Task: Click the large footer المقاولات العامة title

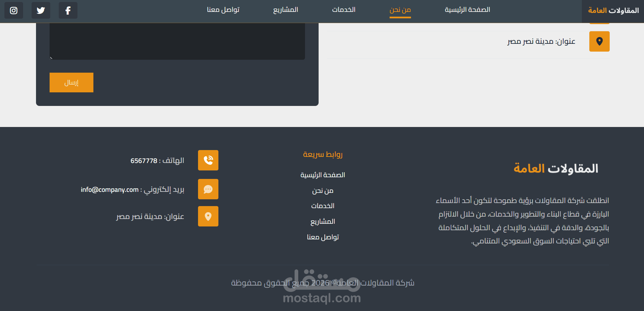Action: [x=556, y=168]
